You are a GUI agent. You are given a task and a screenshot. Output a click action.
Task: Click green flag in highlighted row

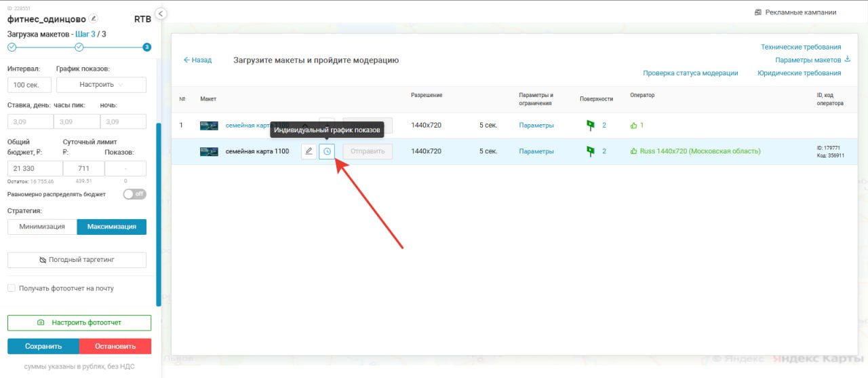[590, 151]
